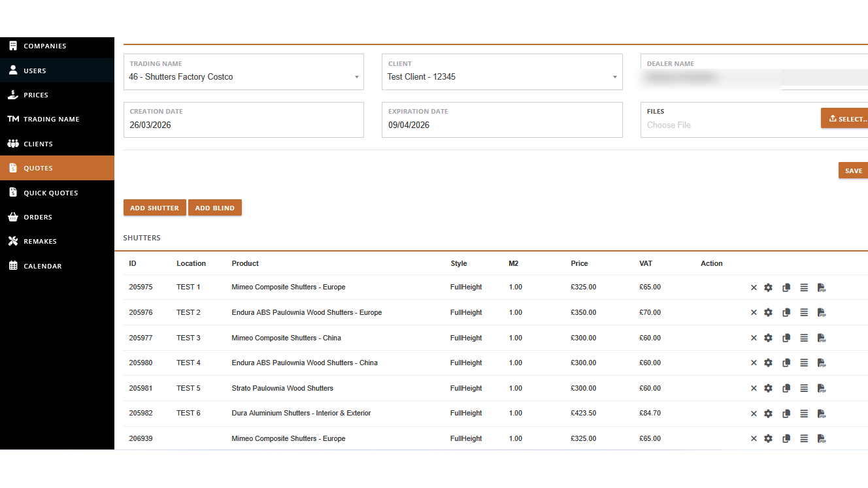
Task: Export PDF for TEST 3 row
Action: pyautogui.click(x=822, y=338)
